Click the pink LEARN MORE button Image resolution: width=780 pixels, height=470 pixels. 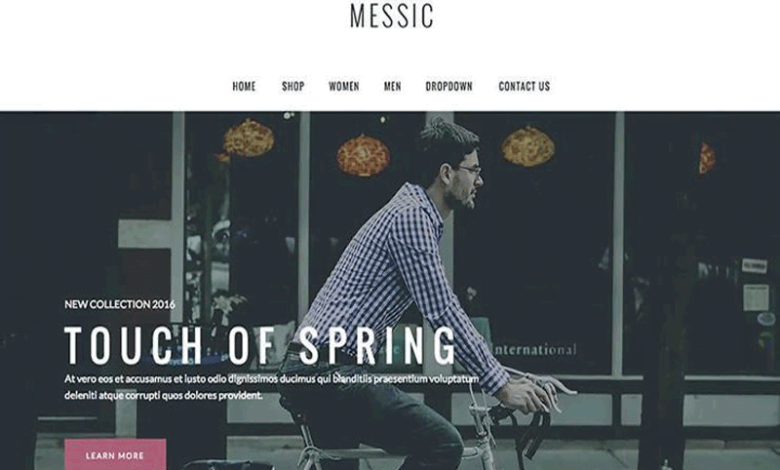pyautogui.click(x=115, y=455)
